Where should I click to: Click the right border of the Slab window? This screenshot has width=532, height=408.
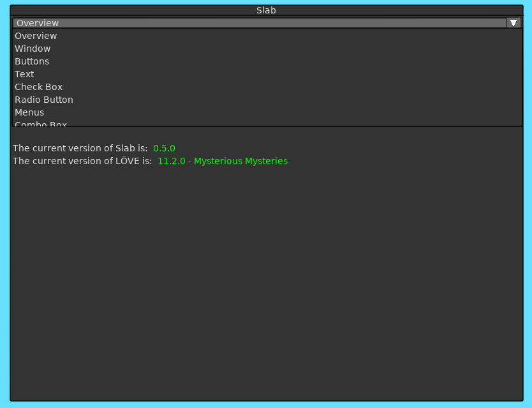tap(523, 255)
